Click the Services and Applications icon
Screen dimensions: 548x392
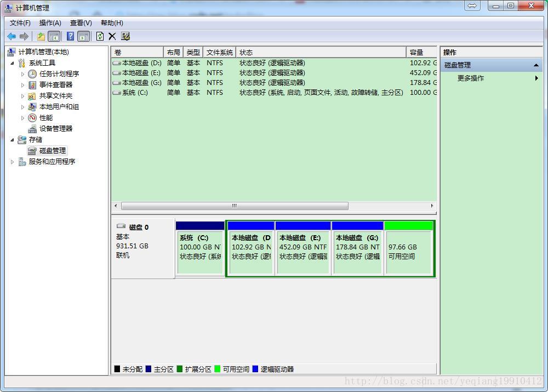22,162
